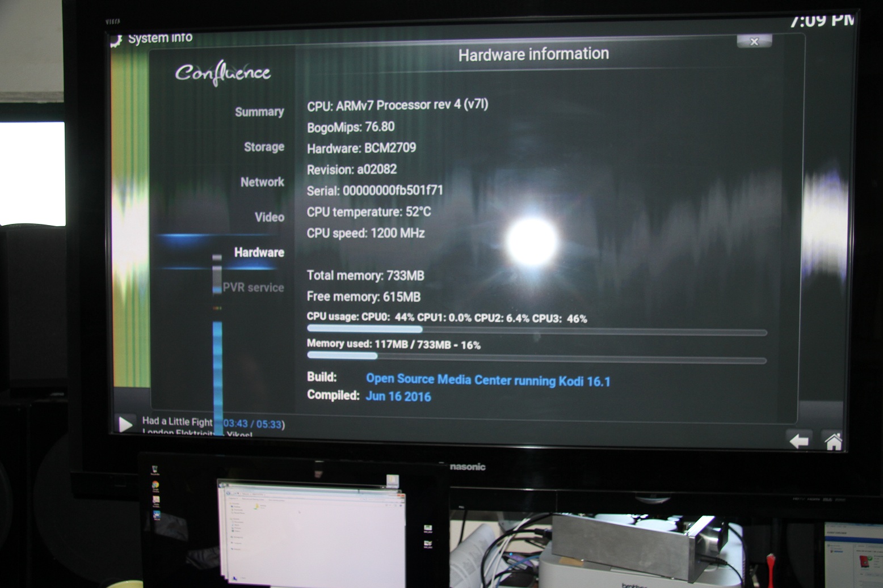Click the "Memory used: 117MB / 733MB - 16%" label
The width and height of the screenshot is (883, 588).
pyautogui.click(x=394, y=344)
